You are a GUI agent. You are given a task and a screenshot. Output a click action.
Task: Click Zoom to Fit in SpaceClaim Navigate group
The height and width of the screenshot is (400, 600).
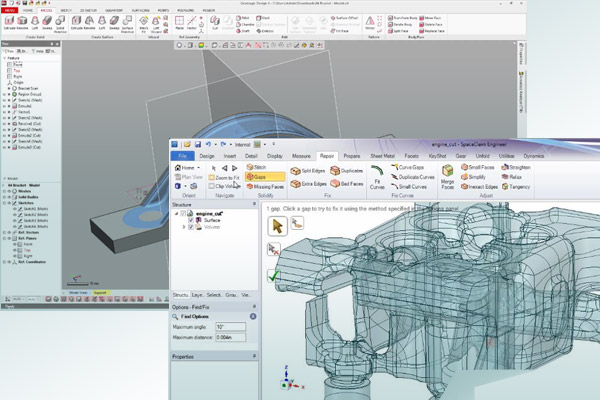point(224,178)
